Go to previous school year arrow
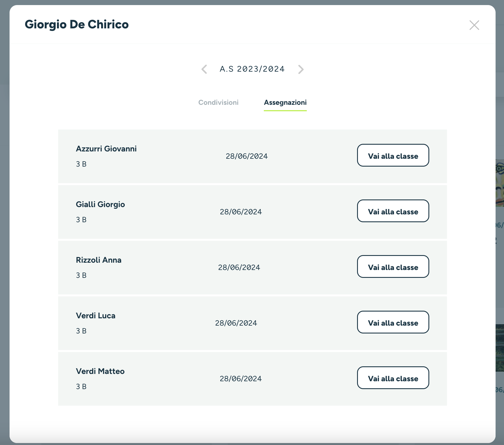 click(204, 69)
